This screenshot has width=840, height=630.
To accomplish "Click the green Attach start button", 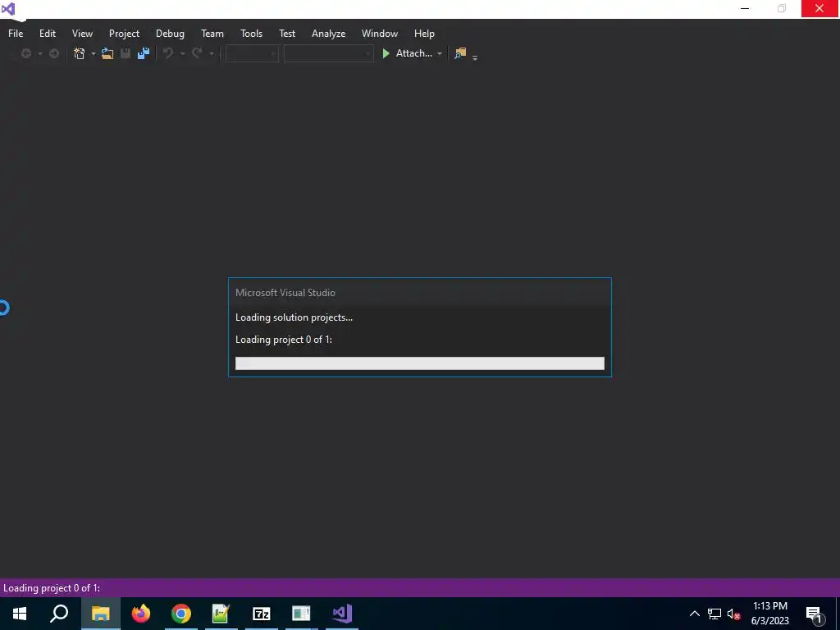I will 407,53.
